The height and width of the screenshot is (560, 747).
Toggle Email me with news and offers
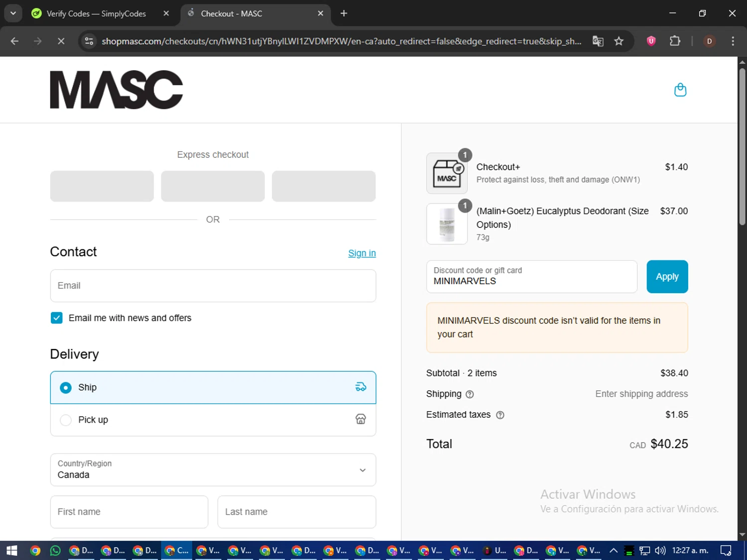pyautogui.click(x=57, y=318)
